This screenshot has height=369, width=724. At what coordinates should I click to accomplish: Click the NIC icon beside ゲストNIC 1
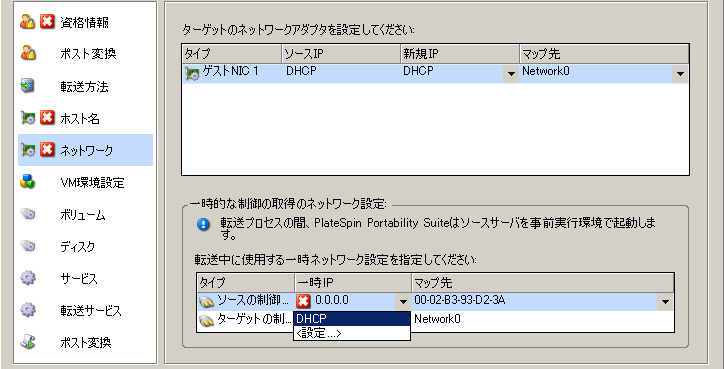pyautogui.click(x=192, y=73)
